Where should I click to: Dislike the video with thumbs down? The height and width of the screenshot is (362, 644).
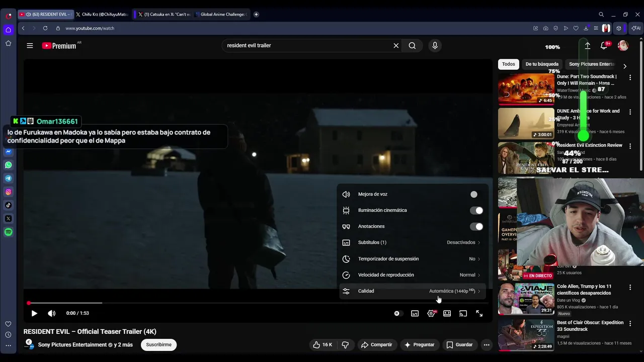pyautogui.click(x=345, y=344)
